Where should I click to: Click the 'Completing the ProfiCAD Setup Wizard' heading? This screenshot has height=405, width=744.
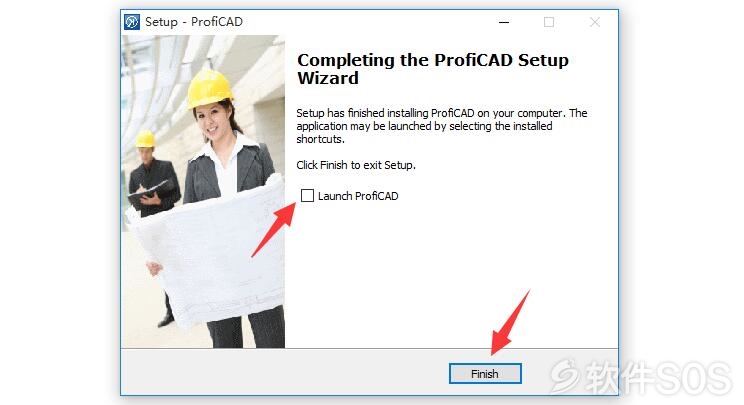[433, 69]
